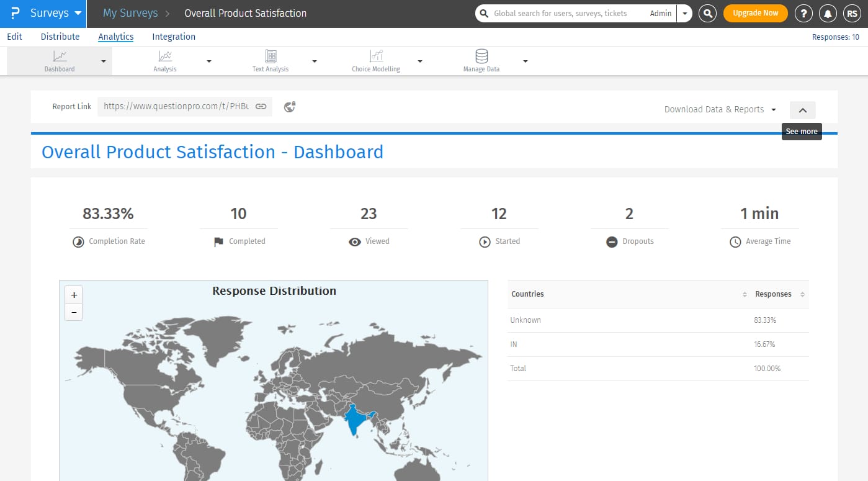This screenshot has width=868, height=481.
Task: Click the copy link icon beside report URL
Action: (x=261, y=107)
